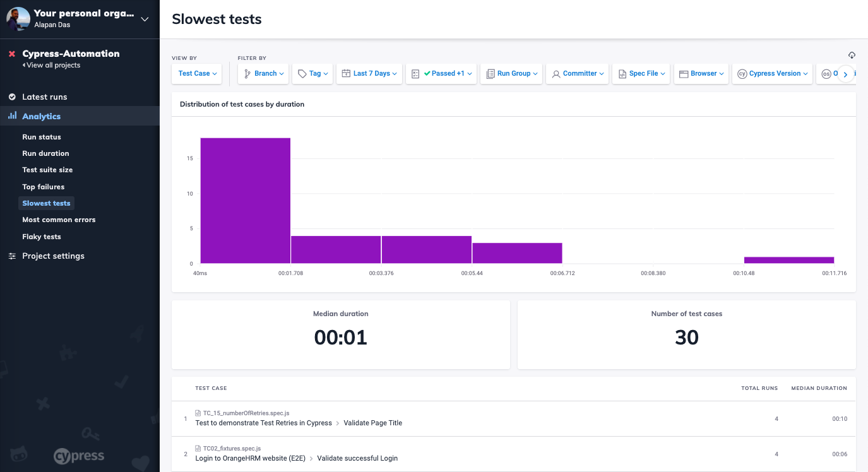
Task: Open Flaky tests analytics
Action: (x=42, y=237)
